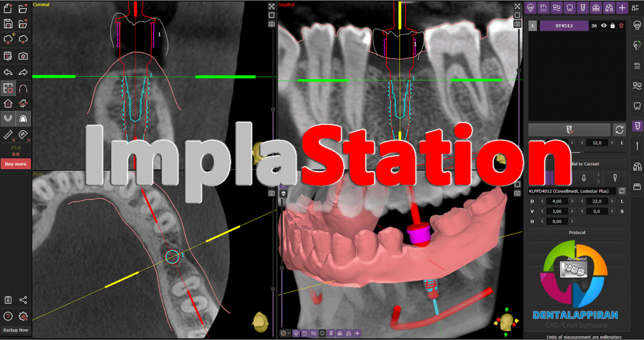Refresh abutment KLPPD4012 selection

pyautogui.click(x=622, y=191)
